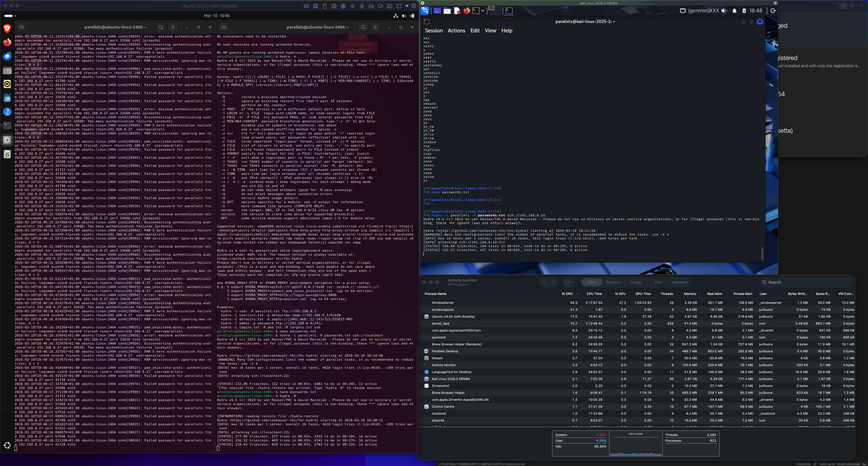Expand Kali terminal launcher dropdown arrow
868x466 pixels.
coord(483,11)
